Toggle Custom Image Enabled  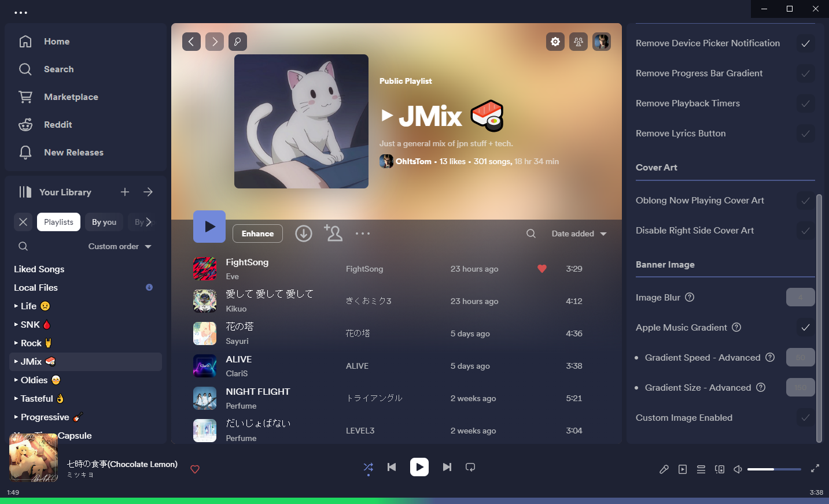pos(805,418)
